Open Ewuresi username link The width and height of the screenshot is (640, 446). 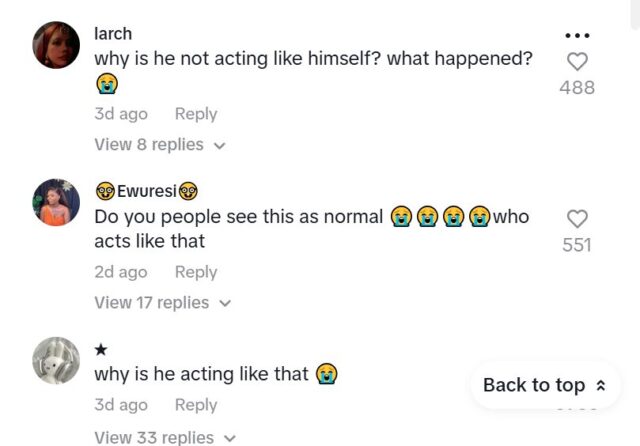click(x=146, y=191)
